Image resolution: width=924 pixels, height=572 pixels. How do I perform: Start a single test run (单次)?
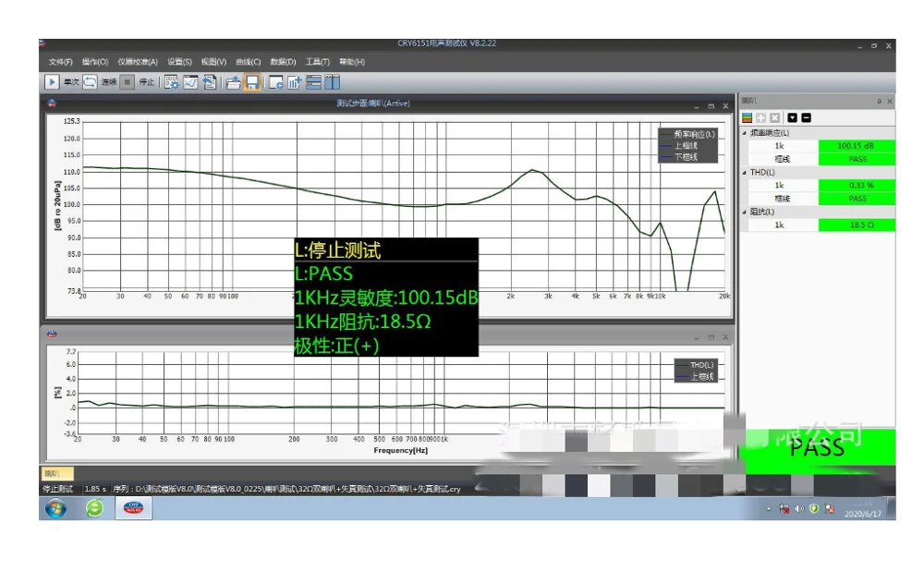(x=52, y=82)
